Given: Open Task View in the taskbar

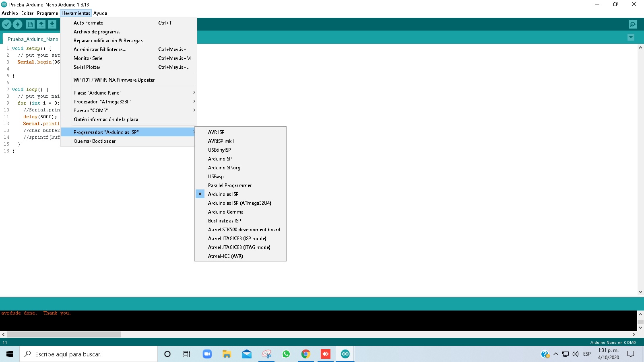Looking at the screenshot, I should tap(187, 354).
